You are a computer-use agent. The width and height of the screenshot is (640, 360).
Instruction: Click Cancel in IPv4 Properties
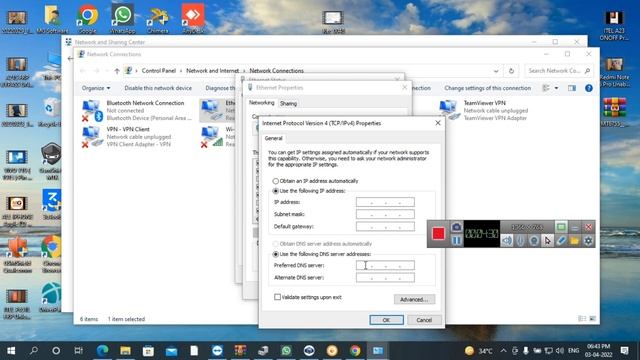[424, 320]
